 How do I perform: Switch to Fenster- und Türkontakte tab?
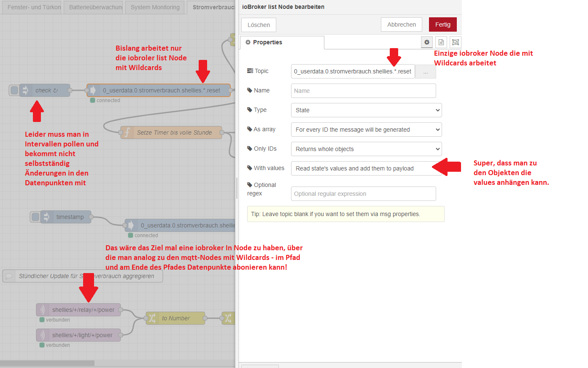point(32,7)
